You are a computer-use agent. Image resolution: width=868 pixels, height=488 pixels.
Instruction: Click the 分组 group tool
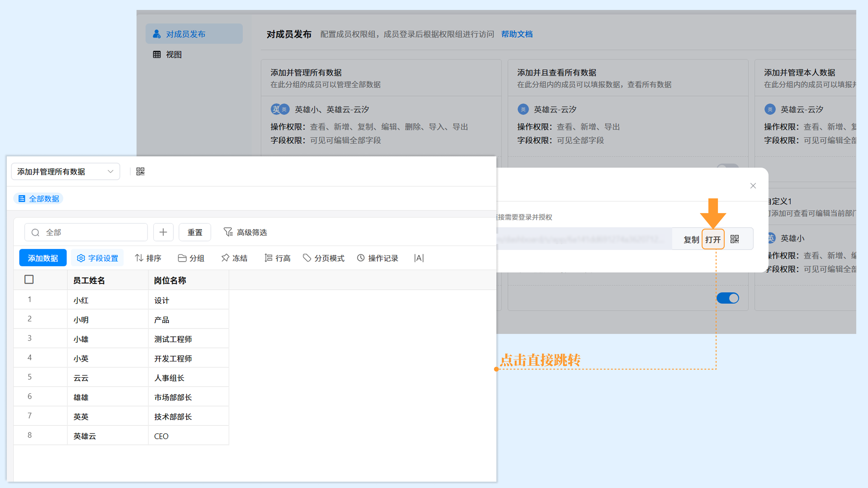coord(191,258)
